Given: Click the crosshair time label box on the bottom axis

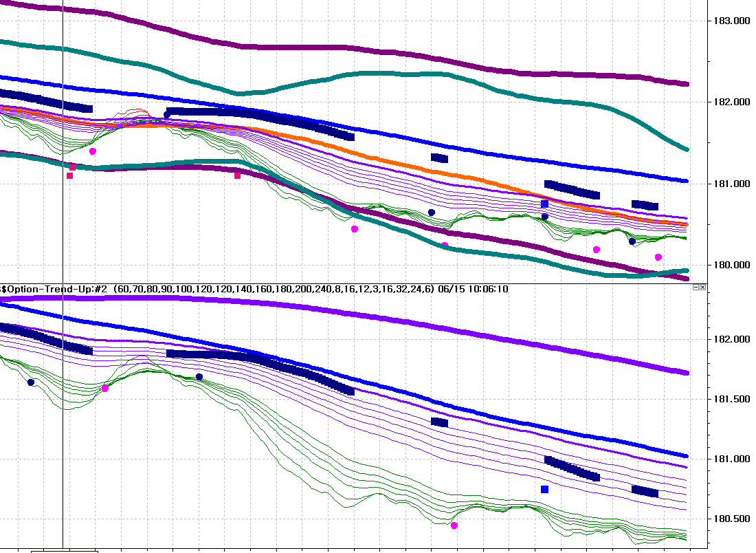Looking at the screenshot, I should click(64, 550).
